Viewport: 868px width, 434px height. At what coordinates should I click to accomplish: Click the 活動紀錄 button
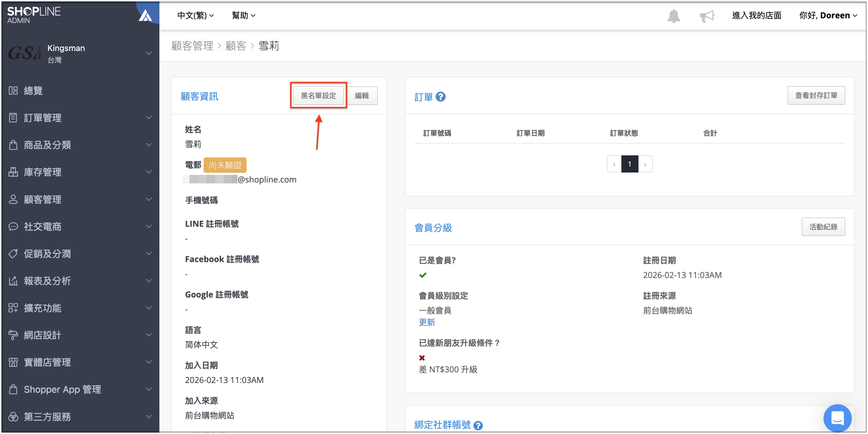click(x=823, y=227)
